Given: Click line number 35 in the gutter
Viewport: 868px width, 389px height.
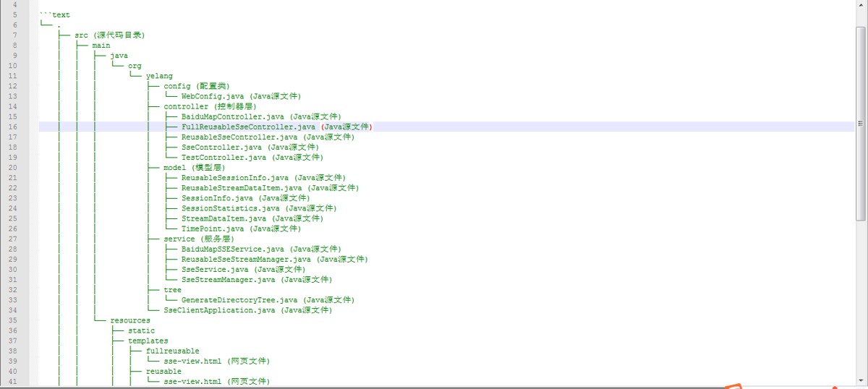Looking at the screenshot, I should (x=12, y=320).
